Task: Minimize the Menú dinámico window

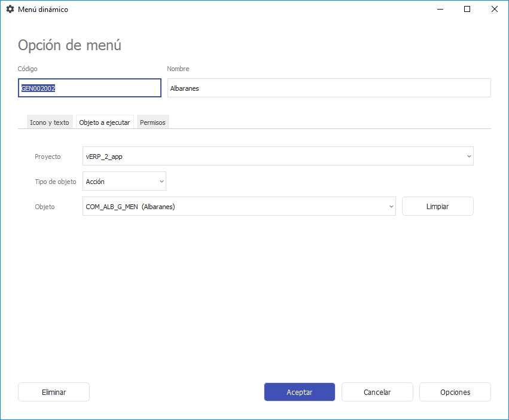Action: click(440, 10)
